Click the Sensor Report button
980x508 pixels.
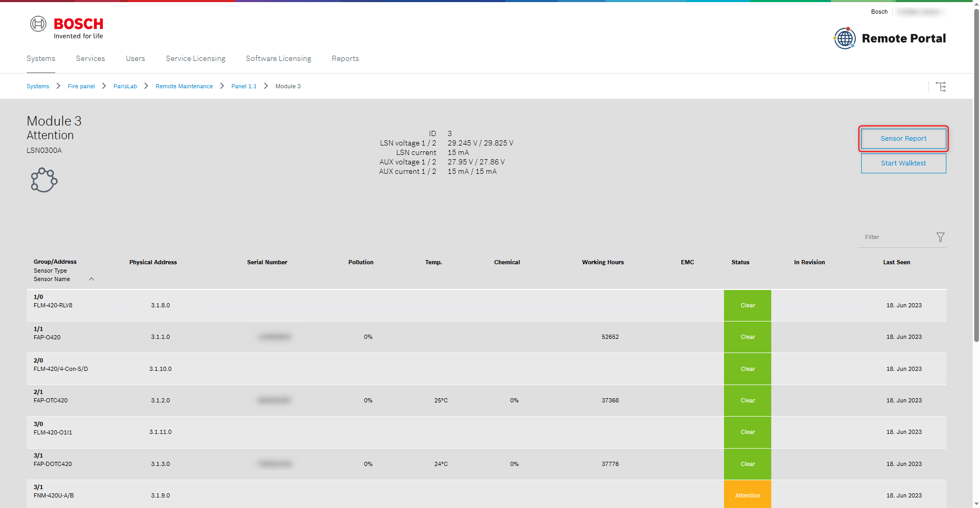pyautogui.click(x=903, y=139)
